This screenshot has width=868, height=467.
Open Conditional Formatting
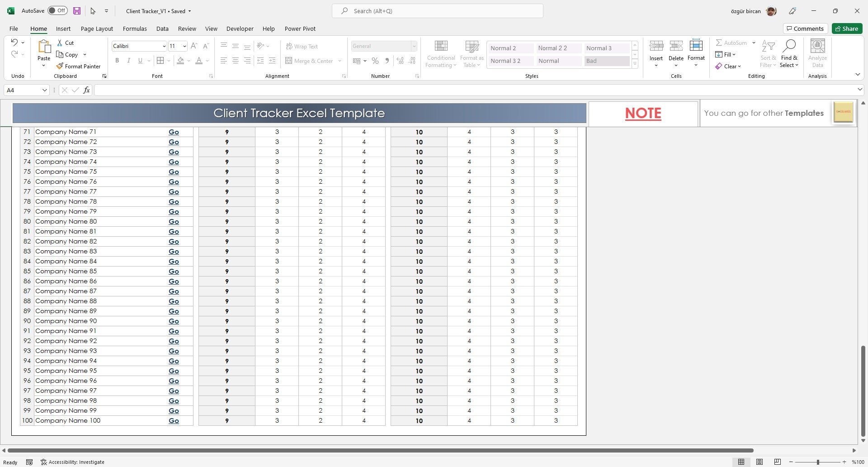point(441,54)
